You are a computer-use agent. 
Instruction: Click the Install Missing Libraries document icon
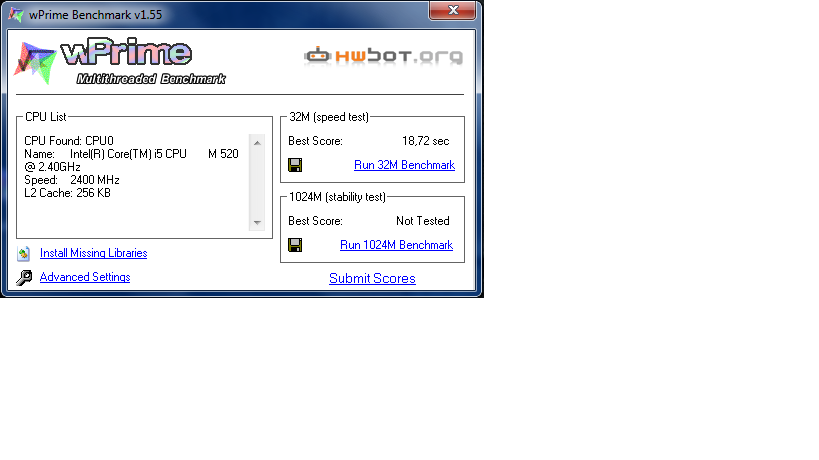pos(24,254)
